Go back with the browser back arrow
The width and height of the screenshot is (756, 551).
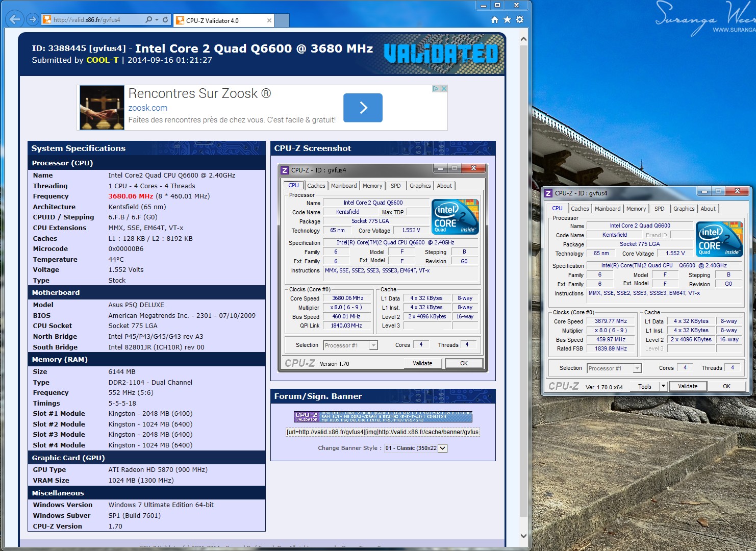coord(15,19)
